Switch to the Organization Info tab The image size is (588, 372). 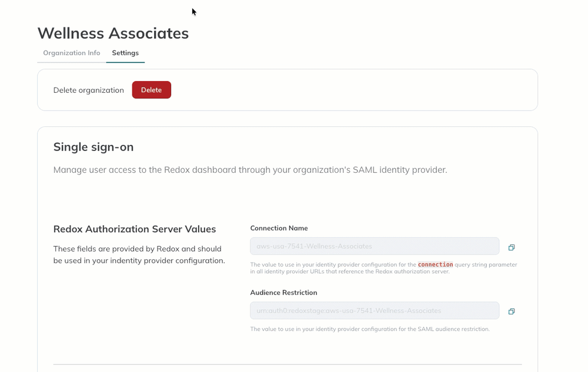(x=72, y=53)
